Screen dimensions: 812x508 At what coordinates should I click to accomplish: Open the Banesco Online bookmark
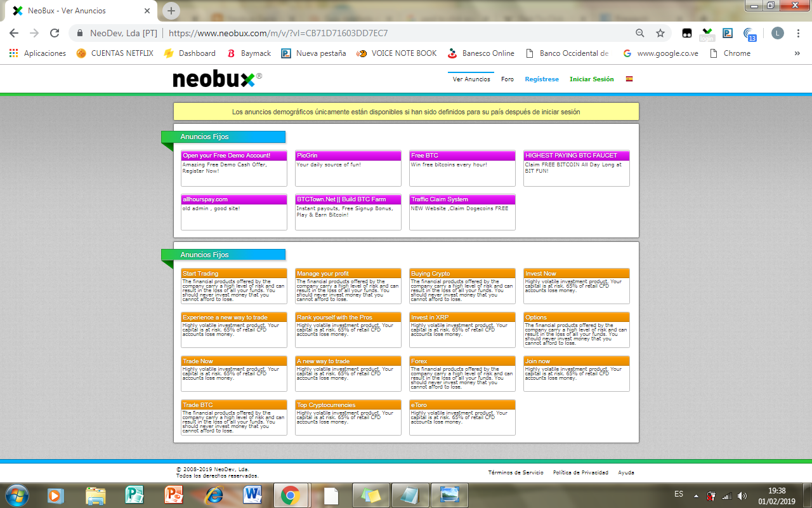point(481,53)
